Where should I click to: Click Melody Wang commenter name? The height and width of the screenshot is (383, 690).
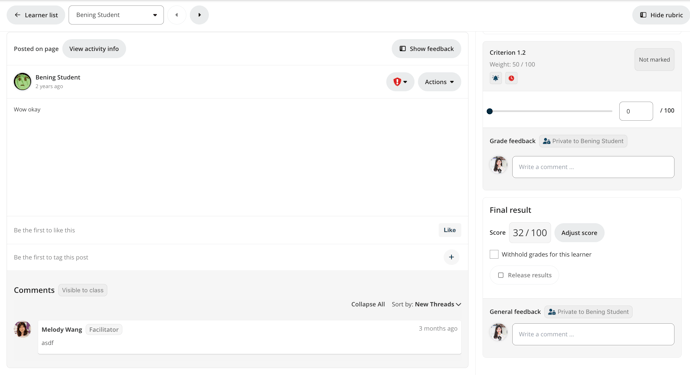(62, 329)
